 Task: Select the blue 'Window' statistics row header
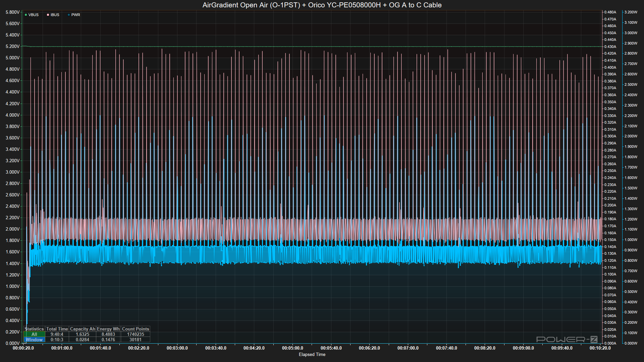34,340
